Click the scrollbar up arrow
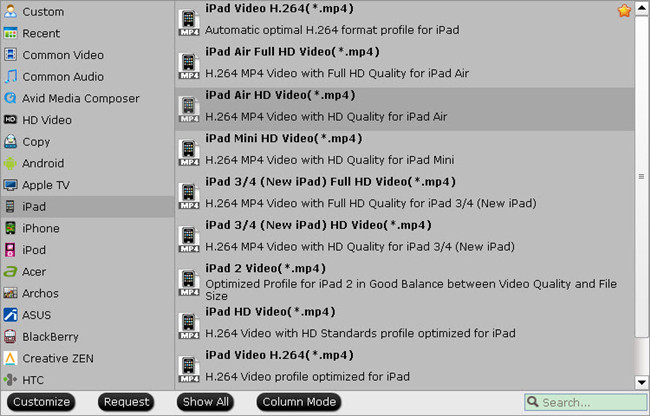Screen dimensions: 650x416 coord(641,8)
